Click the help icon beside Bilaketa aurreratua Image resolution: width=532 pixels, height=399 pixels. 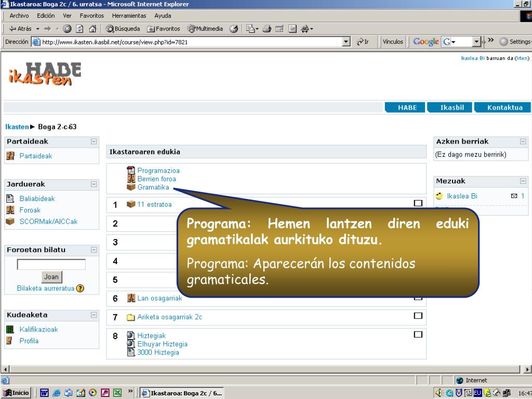pyautogui.click(x=81, y=289)
